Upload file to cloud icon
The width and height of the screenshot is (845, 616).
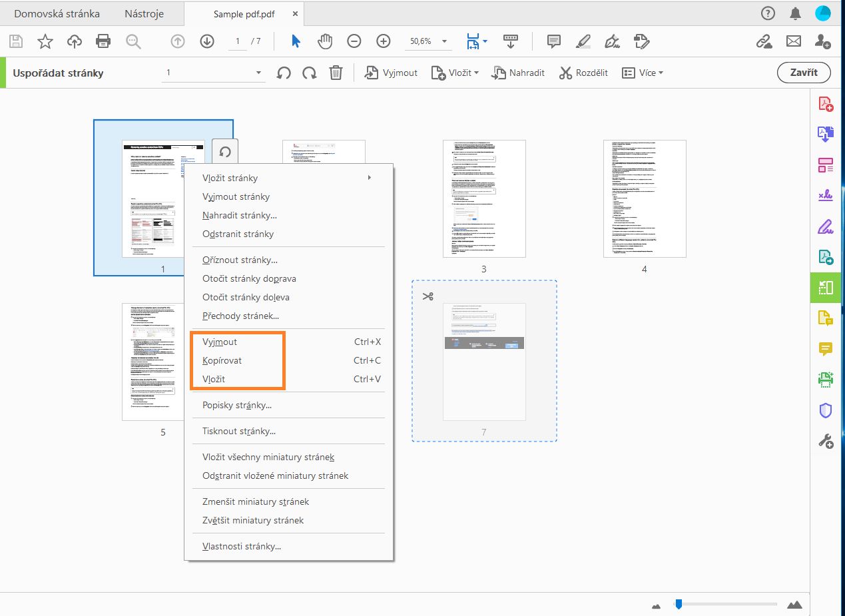[75, 41]
